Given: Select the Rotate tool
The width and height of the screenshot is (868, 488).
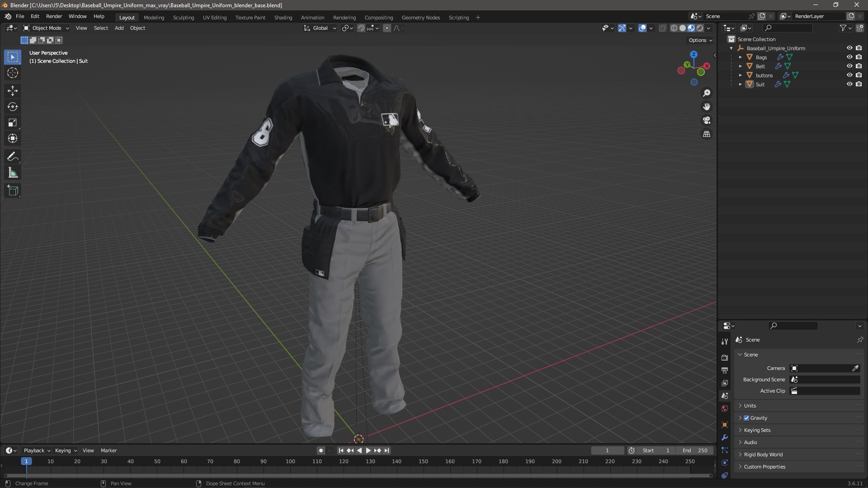Looking at the screenshot, I should click(x=13, y=107).
